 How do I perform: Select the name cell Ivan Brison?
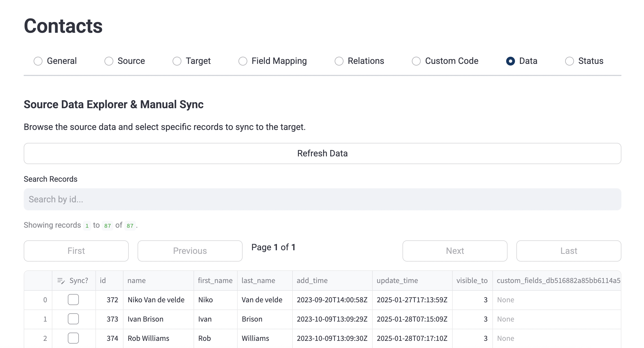point(158,319)
